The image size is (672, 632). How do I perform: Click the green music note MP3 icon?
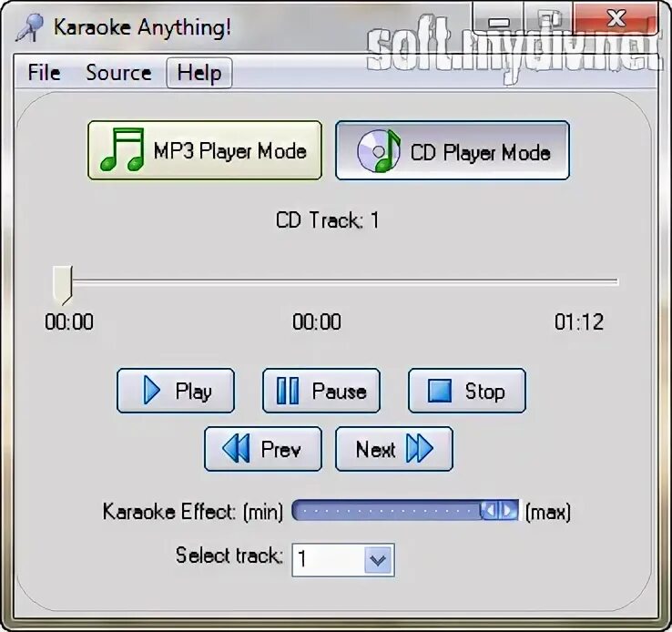click(x=122, y=149)
